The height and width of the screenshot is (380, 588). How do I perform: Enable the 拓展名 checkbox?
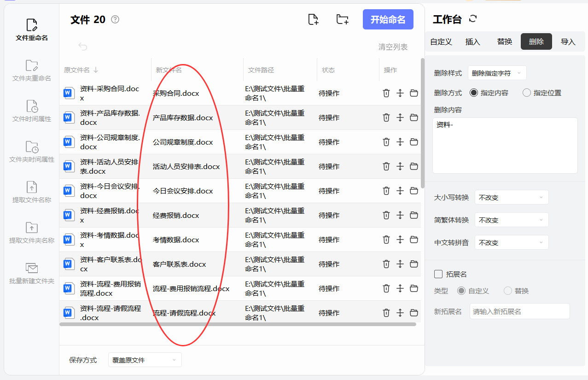pos(438,274)
